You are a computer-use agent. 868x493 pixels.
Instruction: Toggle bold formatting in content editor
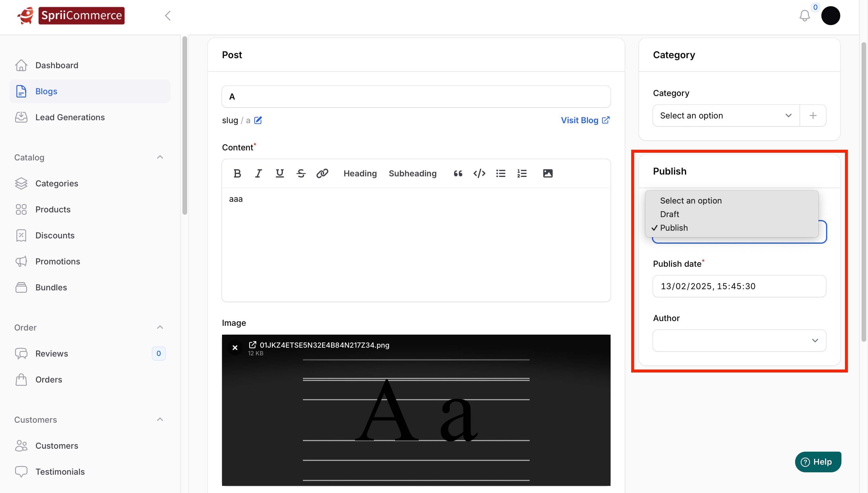pos(237,173)
